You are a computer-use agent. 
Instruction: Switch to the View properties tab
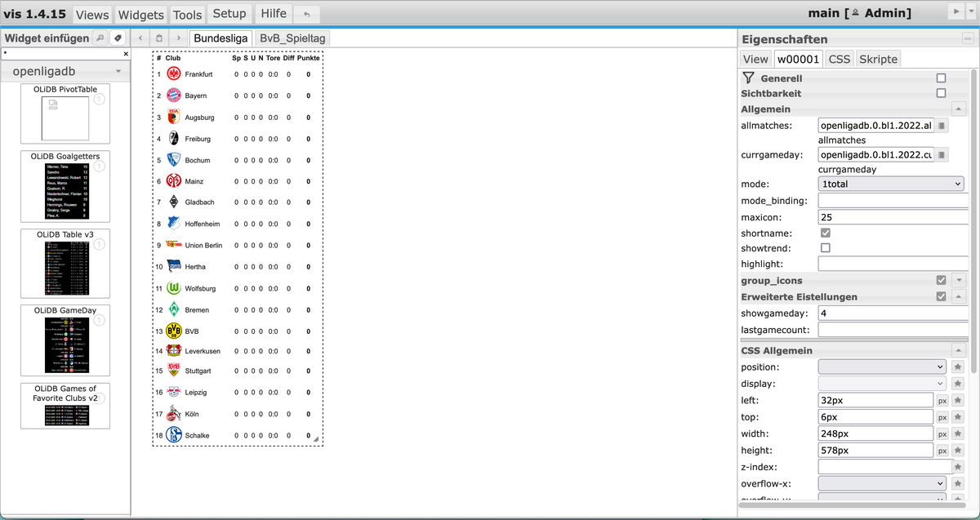pos(755,59)
